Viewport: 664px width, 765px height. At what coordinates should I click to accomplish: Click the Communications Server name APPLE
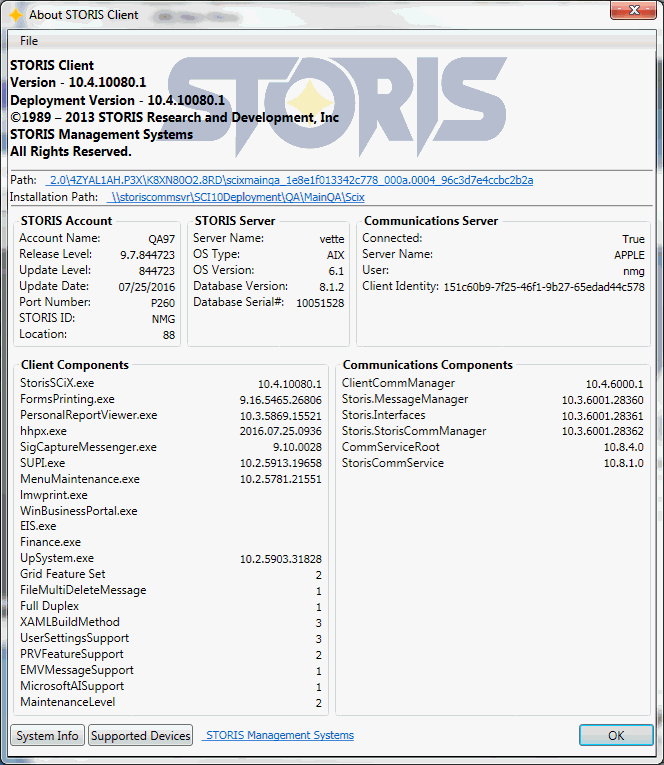click(629, 255)
